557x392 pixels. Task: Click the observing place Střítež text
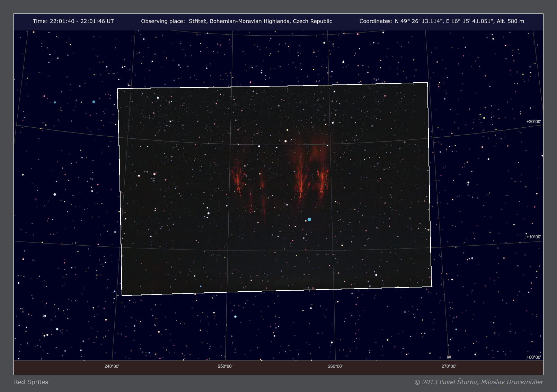pos(236,21)
